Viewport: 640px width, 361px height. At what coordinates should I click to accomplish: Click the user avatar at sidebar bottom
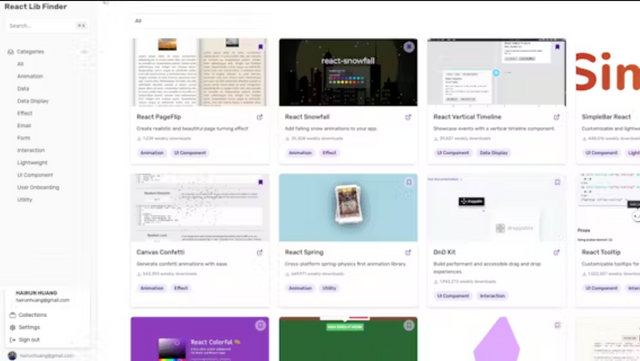pos(12,356)
